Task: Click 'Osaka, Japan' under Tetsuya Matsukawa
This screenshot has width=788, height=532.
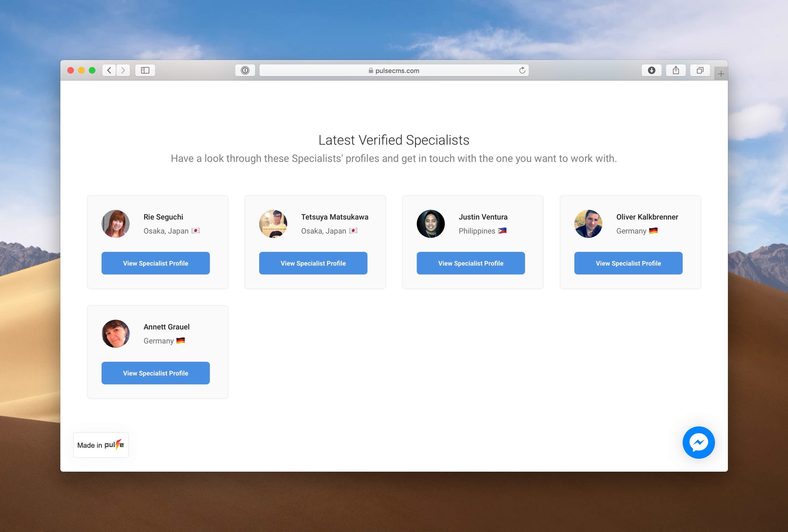Action: (324, 231)
